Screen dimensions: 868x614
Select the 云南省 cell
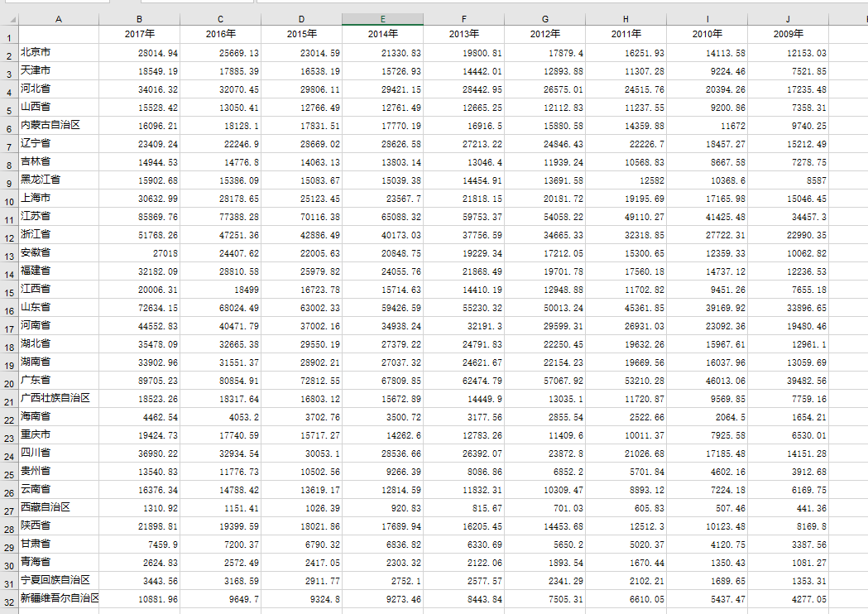59,490
